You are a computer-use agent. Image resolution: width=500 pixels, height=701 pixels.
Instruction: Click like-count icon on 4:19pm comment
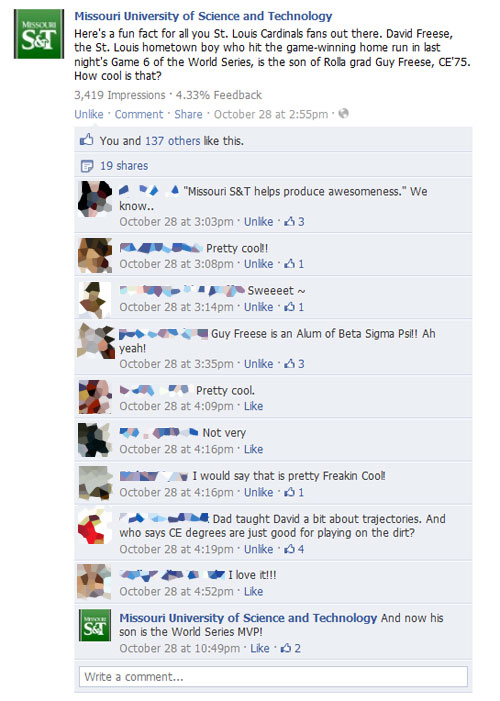click(x=290, y=549)
